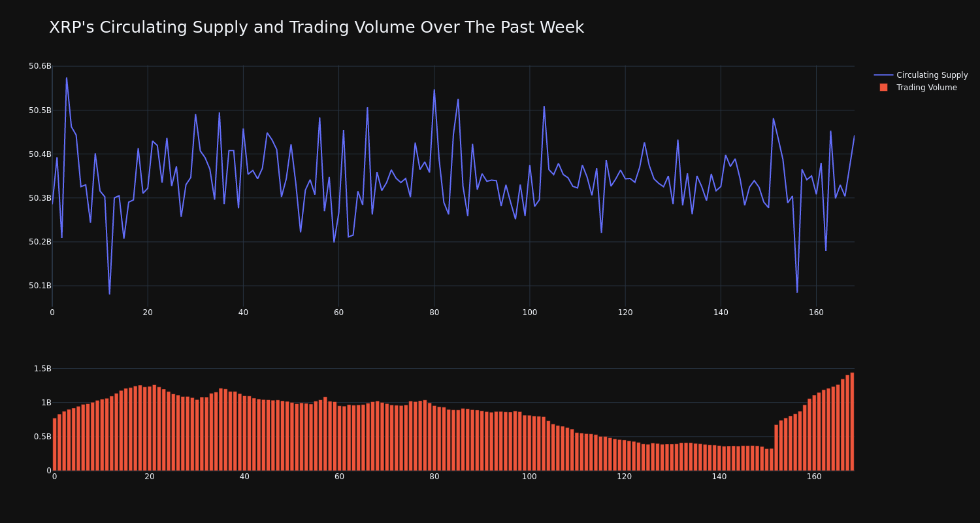Image resolution: width=980 pixels, height=523 pixels.
Task: Click the x-axis label 20 on volume chart
Action: point(149,477)
